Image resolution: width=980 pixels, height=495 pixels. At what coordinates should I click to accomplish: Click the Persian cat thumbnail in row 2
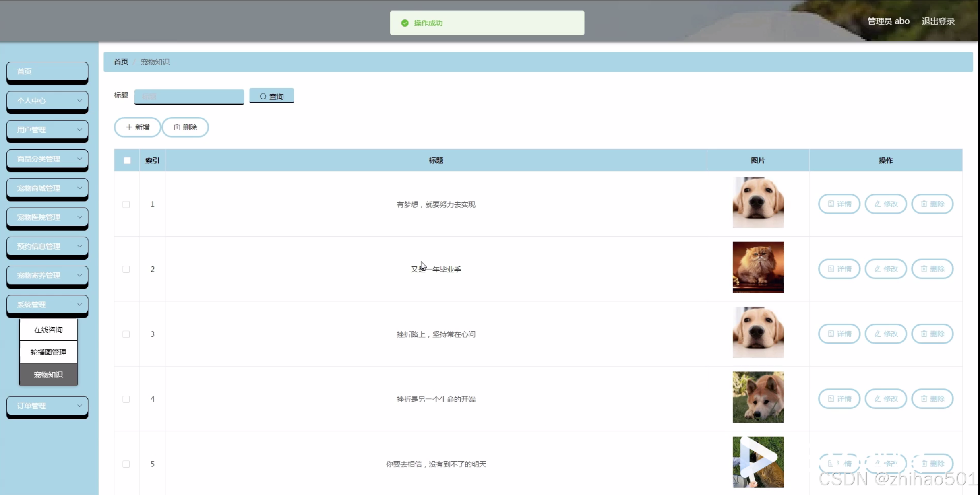tap(758, 267)
